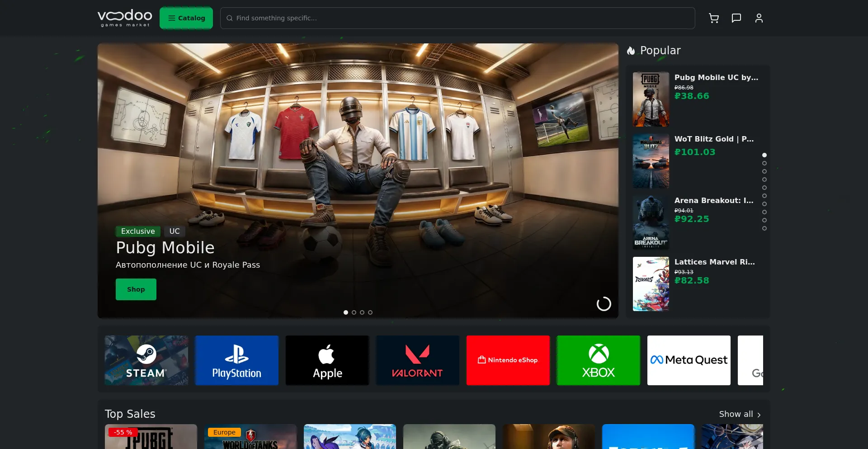
Task: Select the second Popular list page dot
Action: (764, 163)
